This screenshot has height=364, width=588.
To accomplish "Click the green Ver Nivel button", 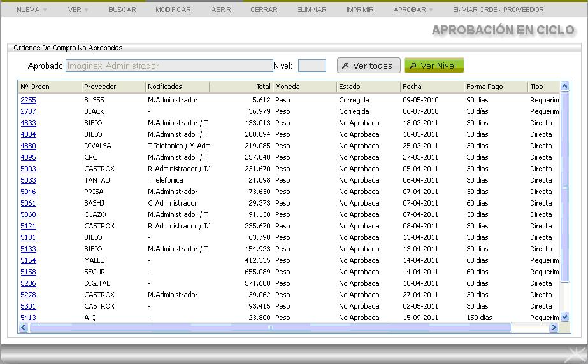I will point(434,66).
